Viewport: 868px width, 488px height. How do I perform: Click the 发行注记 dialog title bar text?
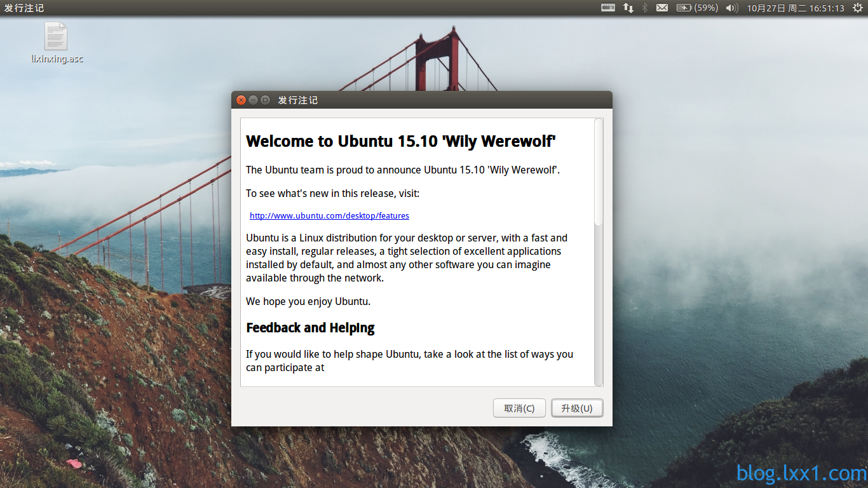[297, 100]
